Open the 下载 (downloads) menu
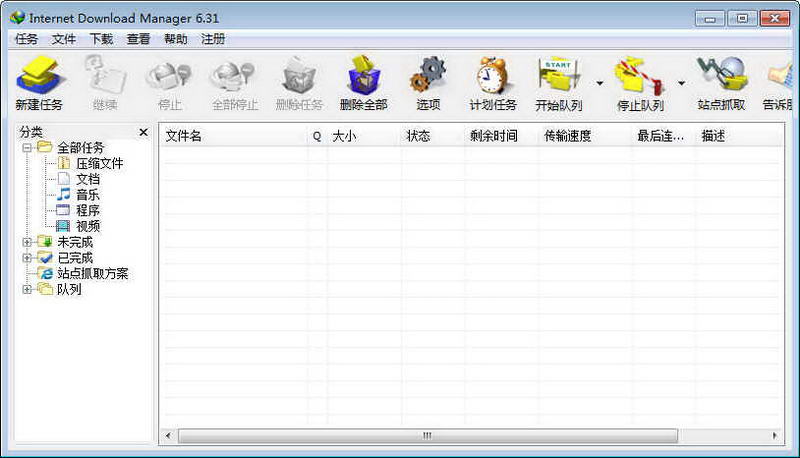Image resolution: width=800 pixels, height=458 pixels. tap(101, 39)
